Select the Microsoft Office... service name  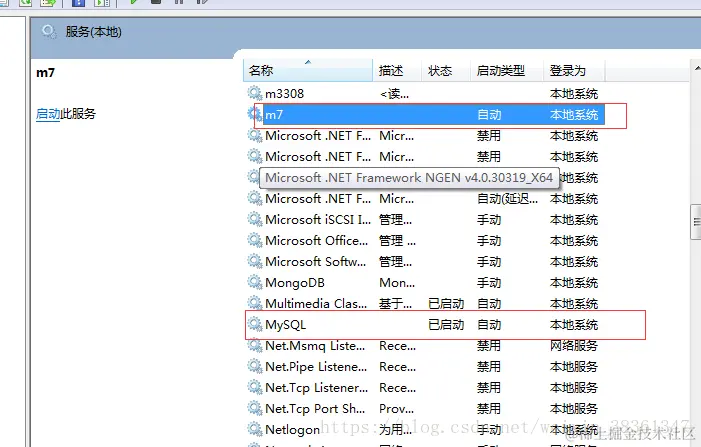pos(317,240)
